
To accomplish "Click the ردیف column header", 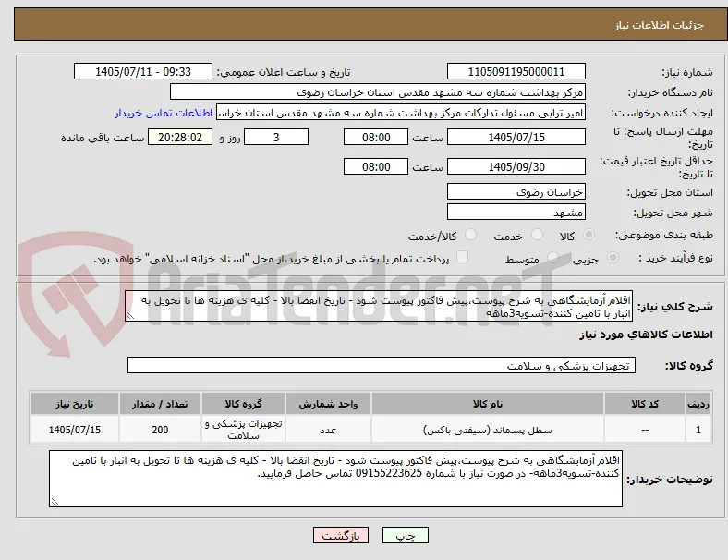I will (x=698, y=404).
